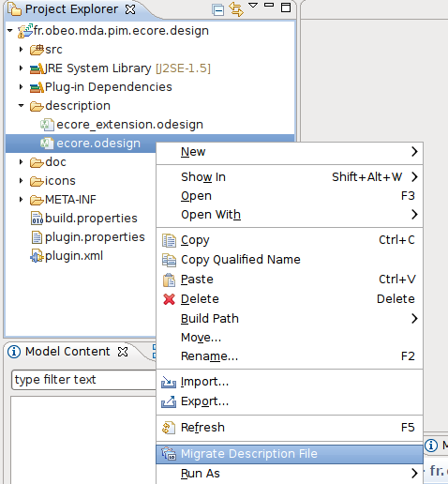Select plugin.xml file in tree
The image size is (448, 484).
pyautogui.click(x=67, y=256)
